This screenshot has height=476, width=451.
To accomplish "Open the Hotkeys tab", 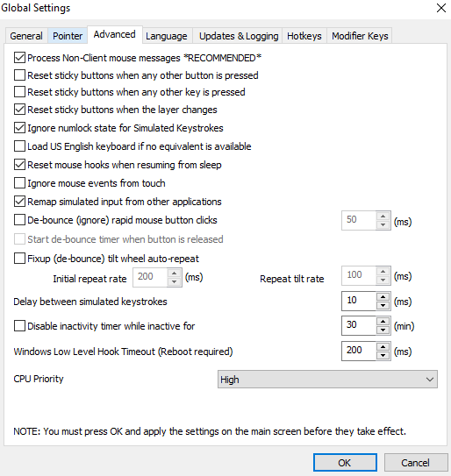I will point(304,36).
